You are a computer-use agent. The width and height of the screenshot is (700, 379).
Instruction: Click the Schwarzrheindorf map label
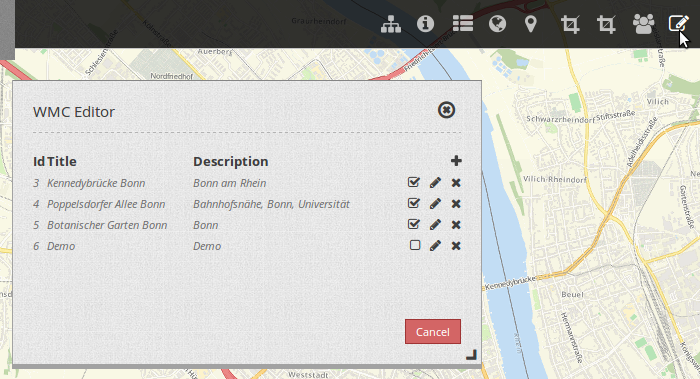coord(561,119)
